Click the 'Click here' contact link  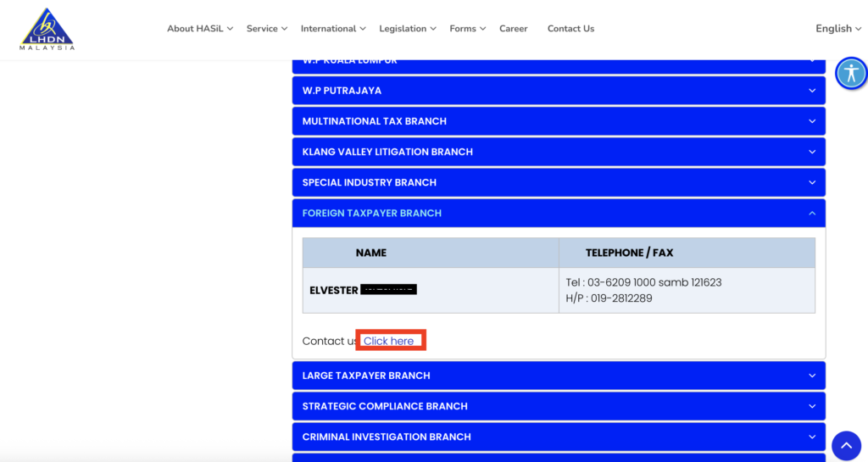click(x=389, y=341)
